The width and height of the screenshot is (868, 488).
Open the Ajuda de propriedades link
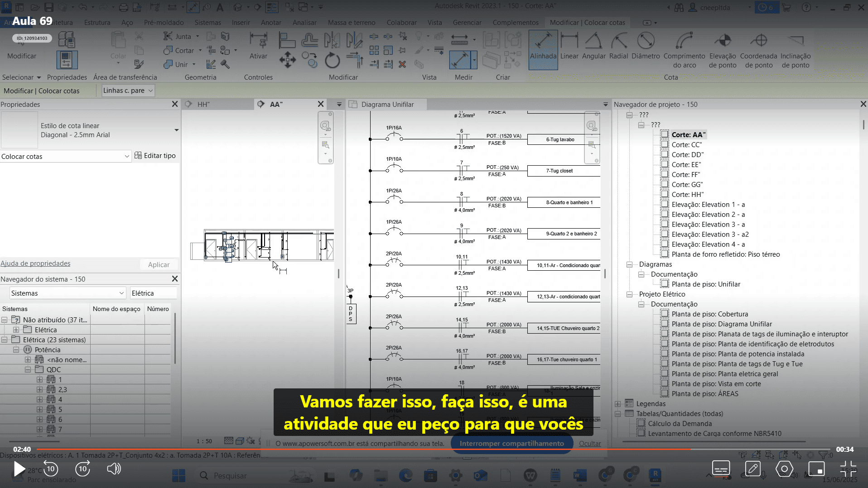35,263
